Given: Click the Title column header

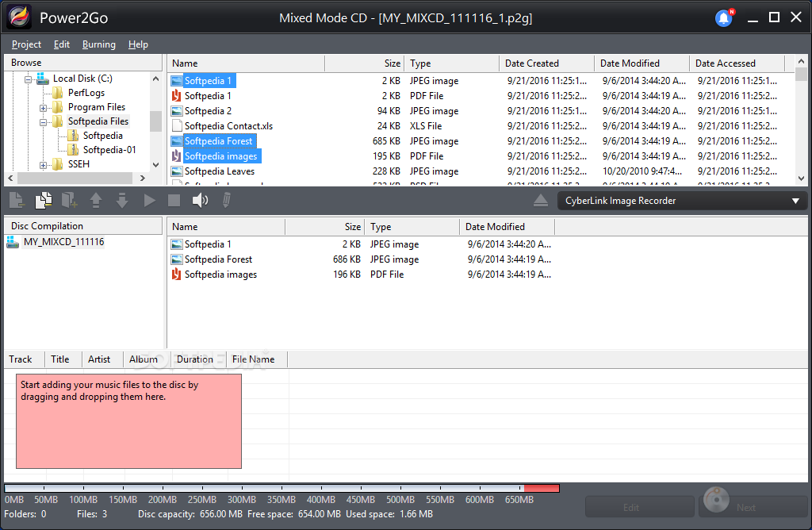Looking at the screenshot, I should [63, 359].
